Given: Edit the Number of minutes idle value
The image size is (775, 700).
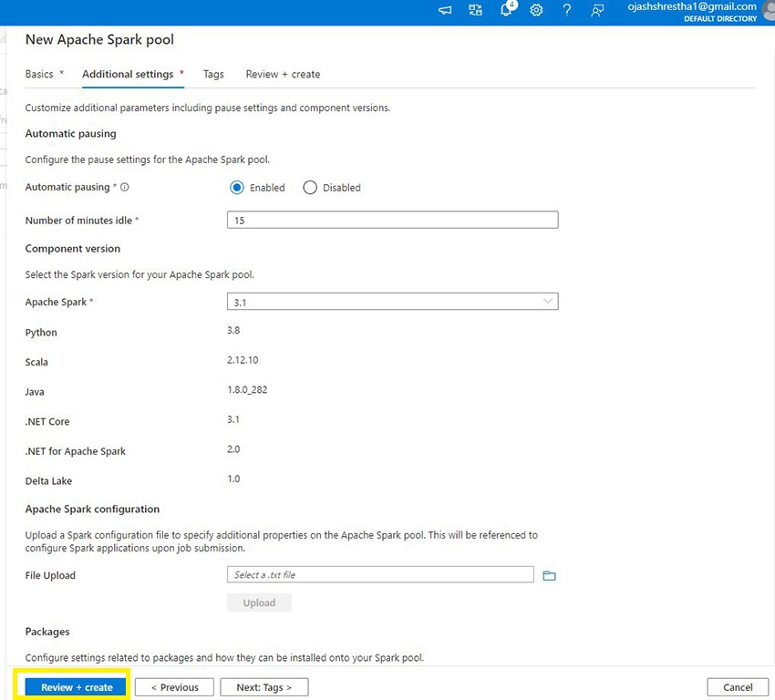Looking at the screenshot, I should coord(392,219).
